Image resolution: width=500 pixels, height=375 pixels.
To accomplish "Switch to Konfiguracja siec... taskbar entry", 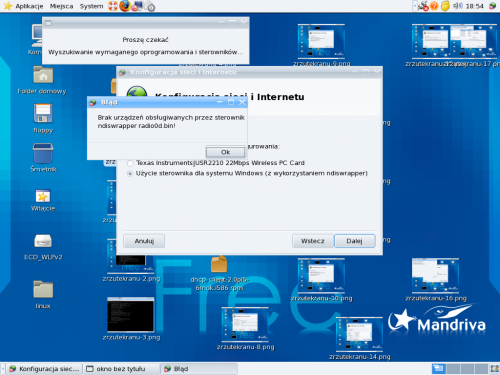I will (45, 369).
